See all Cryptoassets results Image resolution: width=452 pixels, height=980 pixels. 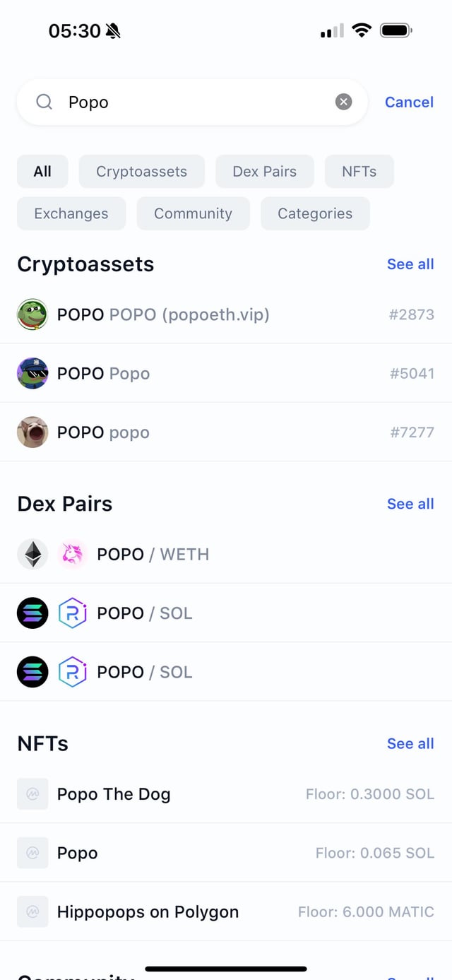pyautogui.click(x=410, y=264)
